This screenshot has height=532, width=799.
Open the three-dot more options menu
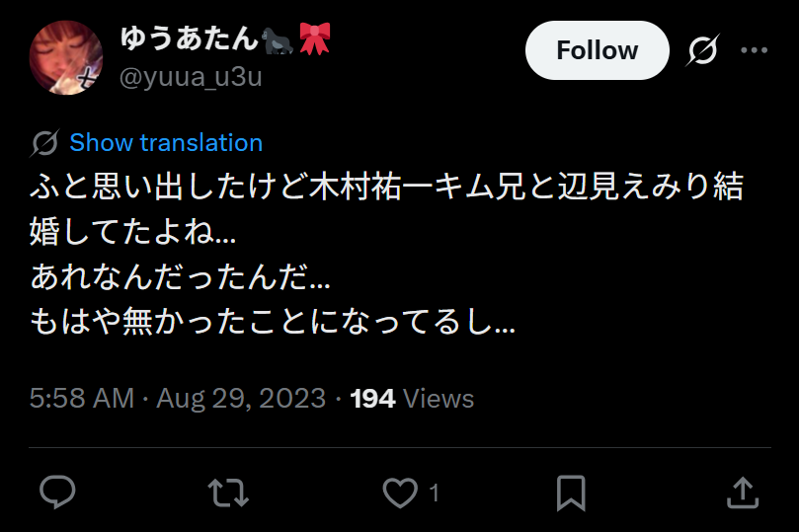pos(754,50)
